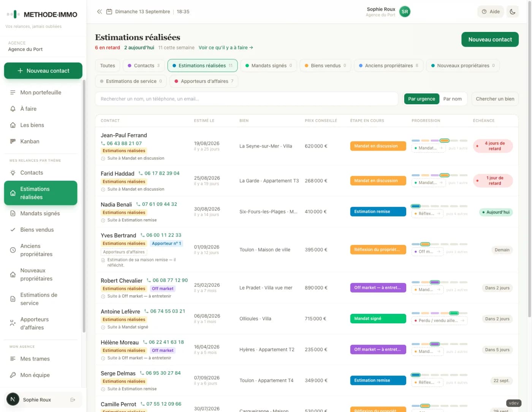The height and width of the screenshot is (412, 532).
Task: Toggle dark mode with the moon icon
Action: pyautogui.click(x=513, y=12)
